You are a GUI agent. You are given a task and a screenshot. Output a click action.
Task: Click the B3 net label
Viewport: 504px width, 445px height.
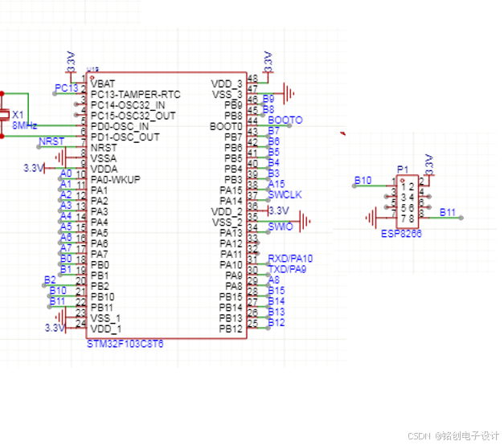pyautogui.click(x=273, y=174)
